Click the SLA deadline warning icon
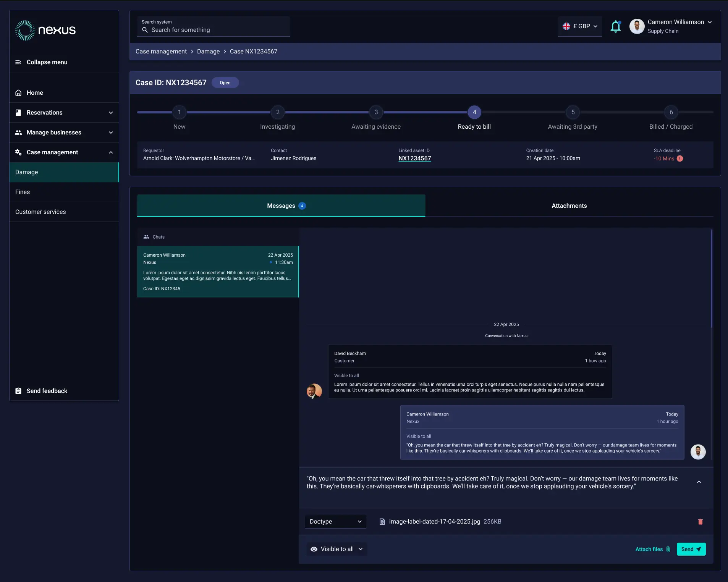This screenshot has width=728, height=582. (680, 158)
